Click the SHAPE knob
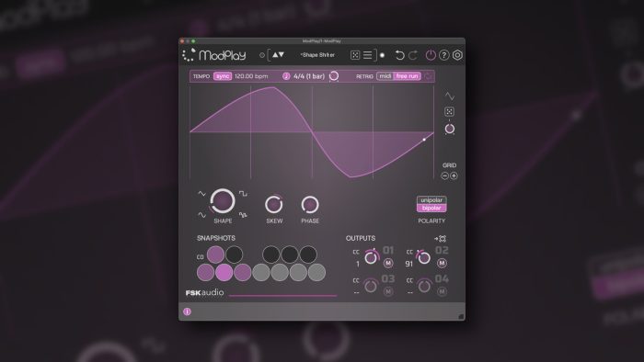The height and width of the screenshot is (362, 644). pyautogui.click(x=223, y=201)
